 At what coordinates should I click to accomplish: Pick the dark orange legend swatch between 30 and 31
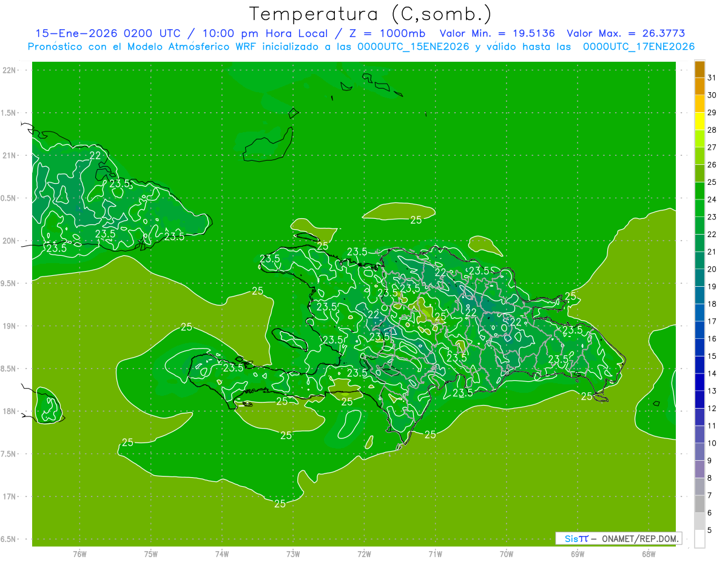[699, 86]
